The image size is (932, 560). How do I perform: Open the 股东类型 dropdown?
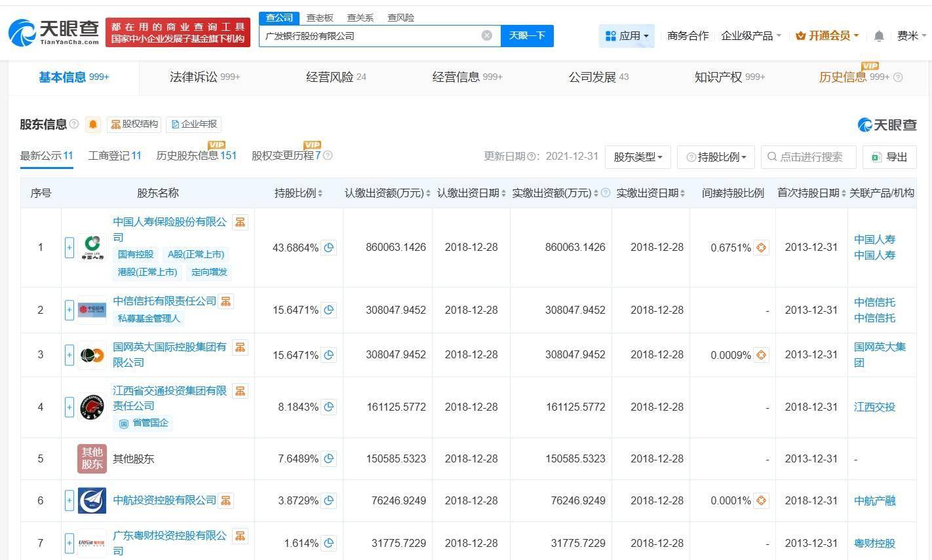tap(637, 157)
